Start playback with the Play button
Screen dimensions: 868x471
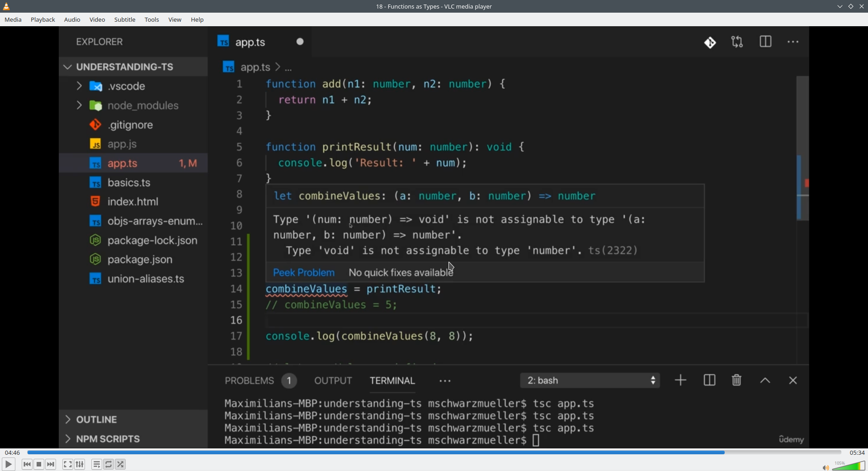[x=8, y=464]
